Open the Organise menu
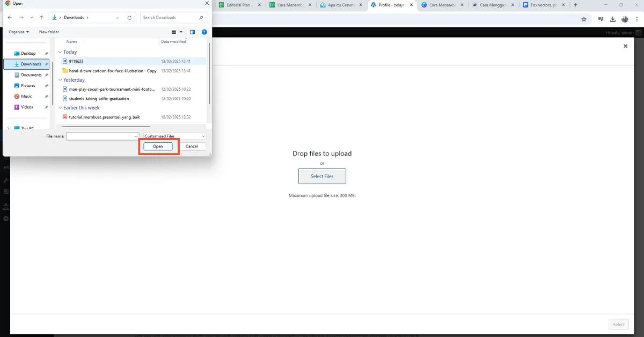Image resolution: width=644 pixels, height=337 pixels. pyautogui.click(x=19, y=32)
